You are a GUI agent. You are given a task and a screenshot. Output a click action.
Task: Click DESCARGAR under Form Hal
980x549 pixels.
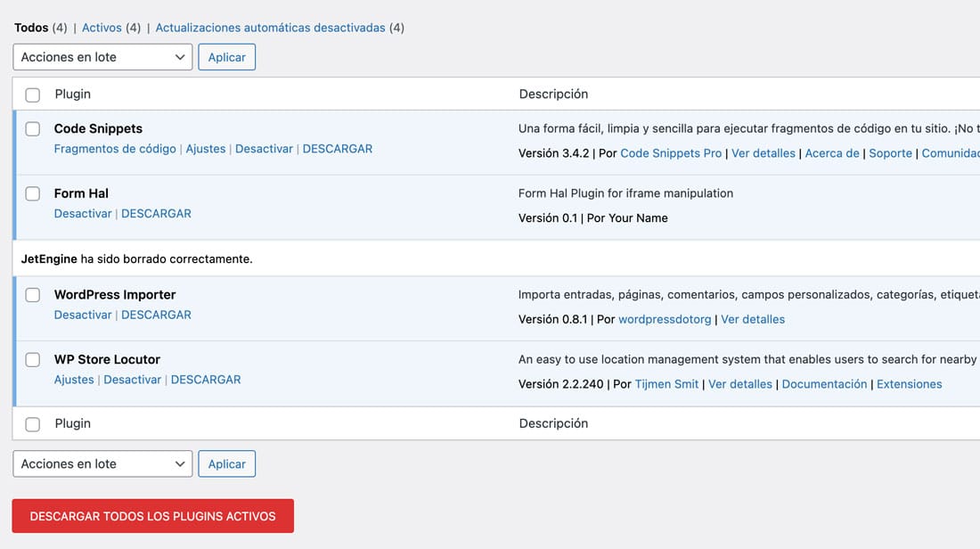pos(156,213)
